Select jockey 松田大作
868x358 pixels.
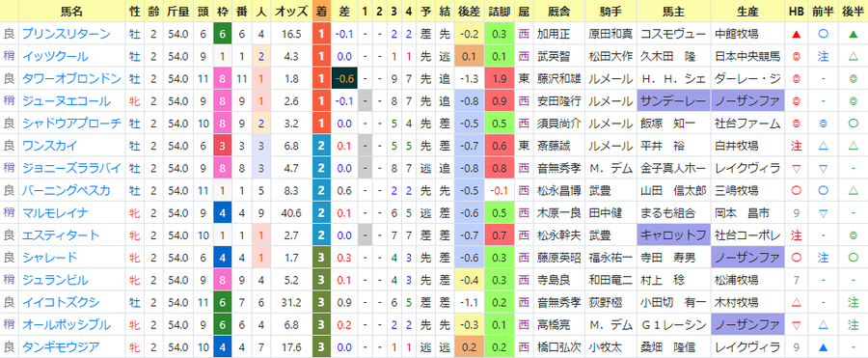610,57
